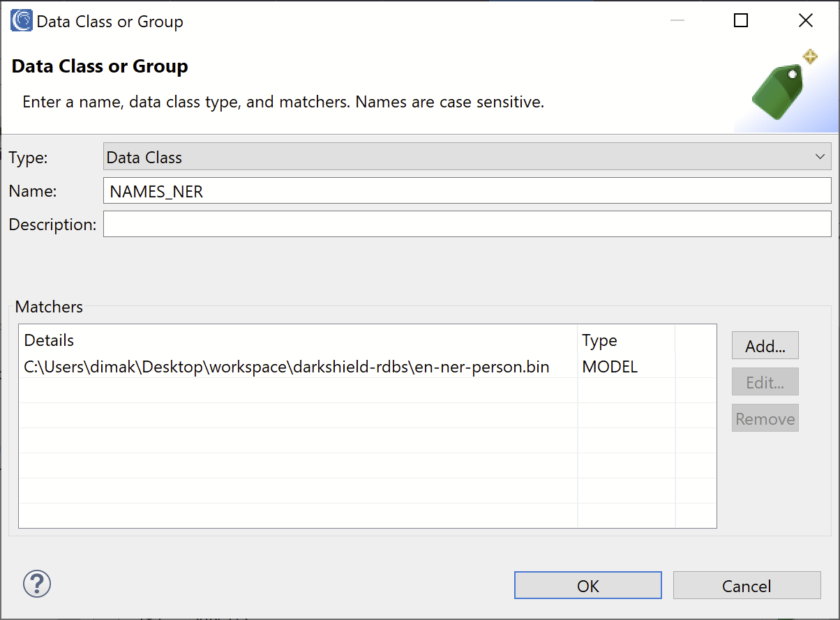
Task: Click the Edit... matcher button
Action: [x=765, y=382]
